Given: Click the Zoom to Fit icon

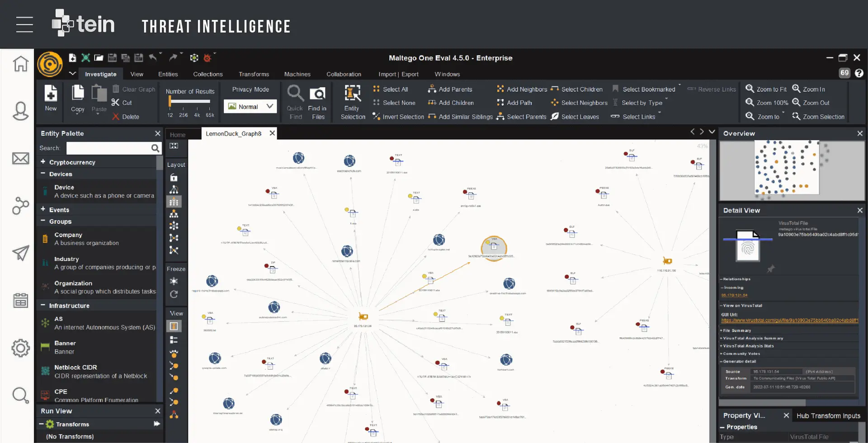Looking at the screenshot, I should 750,89.
